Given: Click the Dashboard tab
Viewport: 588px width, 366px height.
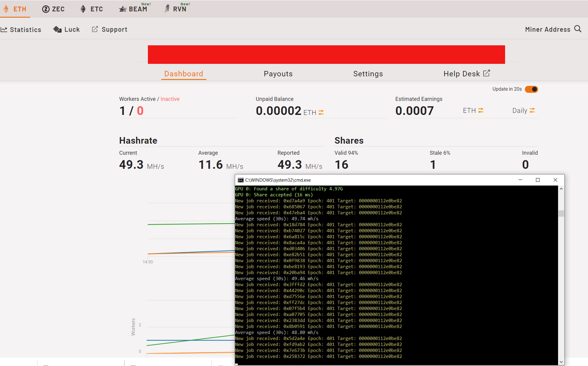Looking at the screenshot, I should tap(183, 74).
